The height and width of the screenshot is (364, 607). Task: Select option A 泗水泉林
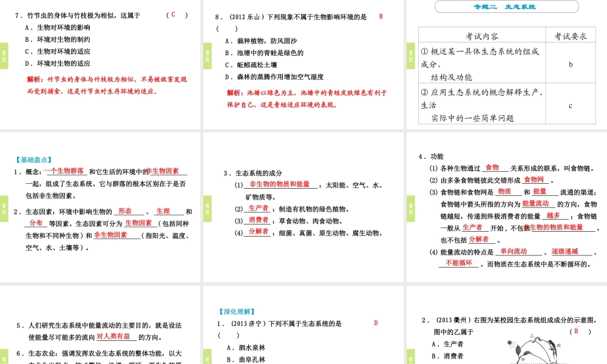pyautogui.click(x=246, y=348)
